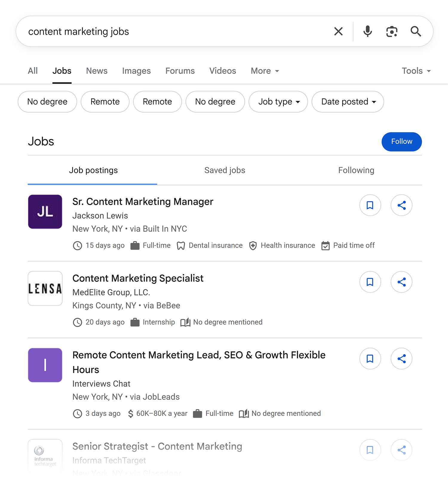Switch to the Following tab
This screenshot has height=484, width=448.
(356, 170)
